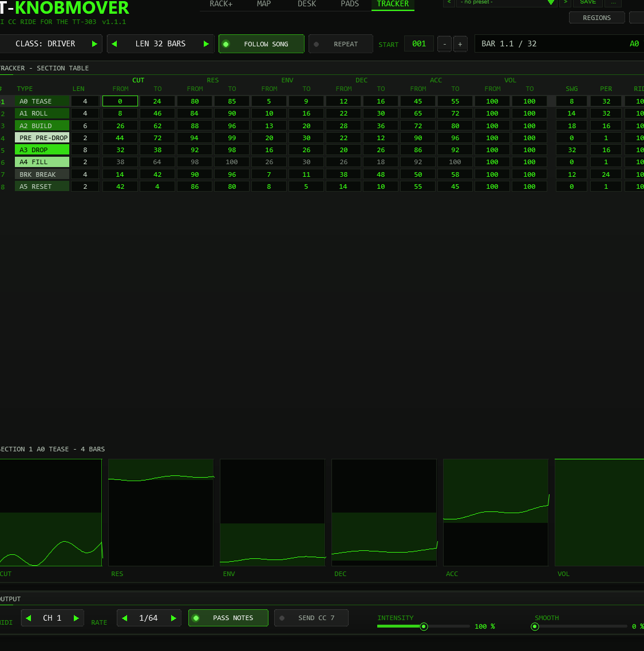This screenshot has height=651, width=644.
Task: Click the BAR 1.1 / 32 position display
Action: click(559, 43)
